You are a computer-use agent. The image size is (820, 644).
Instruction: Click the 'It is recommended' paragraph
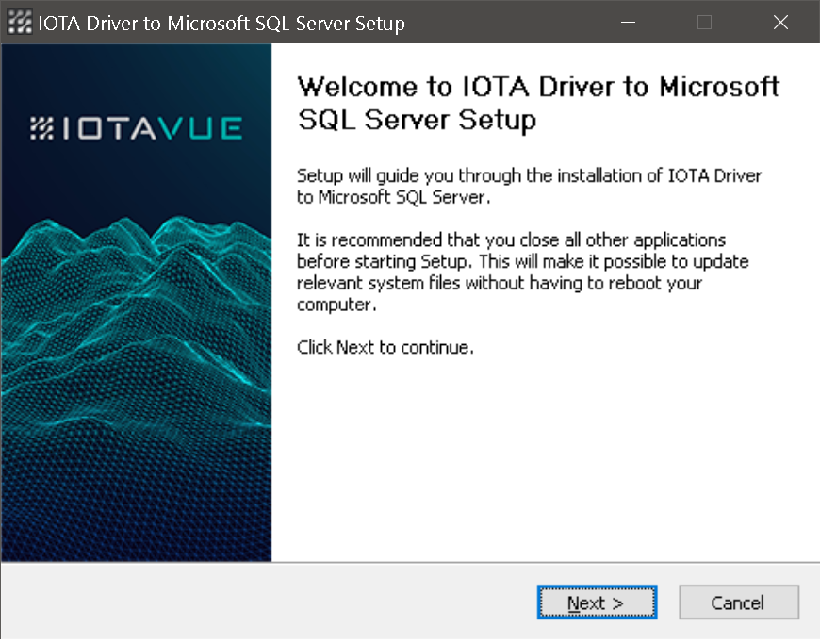pos(522,272)
